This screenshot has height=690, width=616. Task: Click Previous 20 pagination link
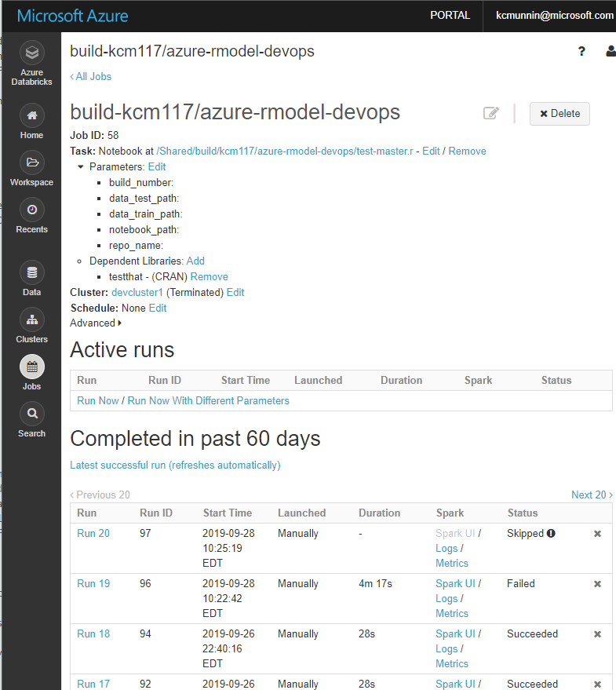100,495
